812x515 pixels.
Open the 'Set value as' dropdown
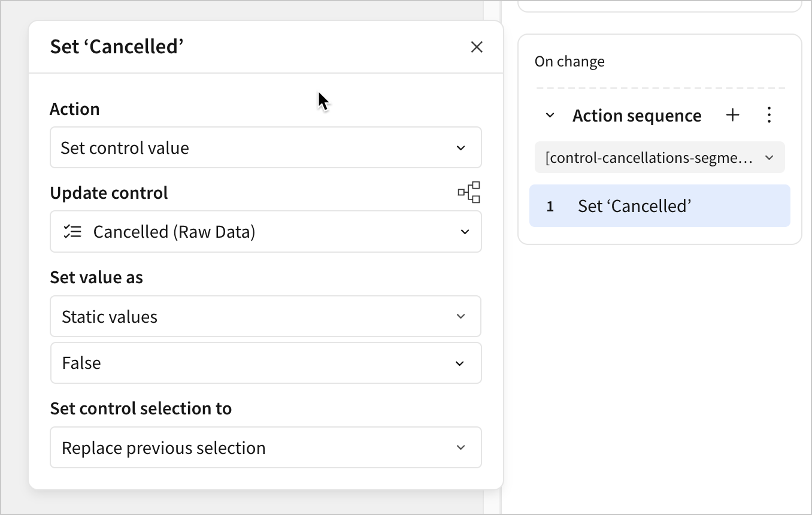tap(265, 317)
